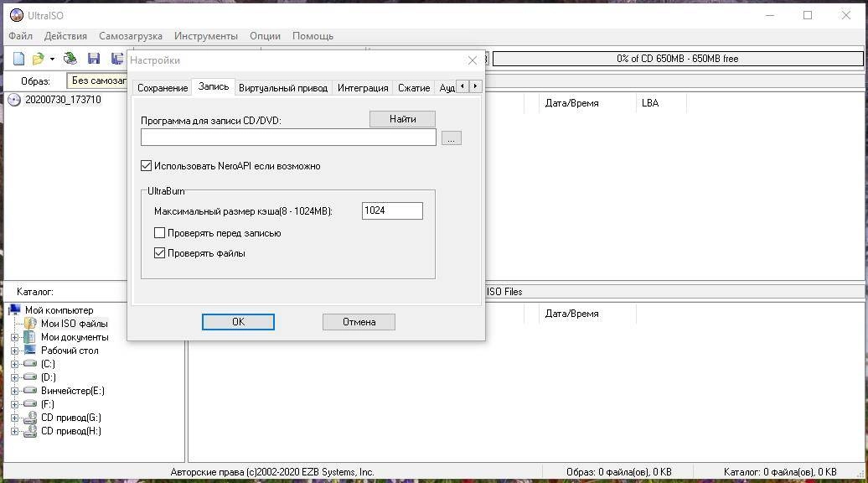
Task: Select the Запись tab
Action: (214, 86)
